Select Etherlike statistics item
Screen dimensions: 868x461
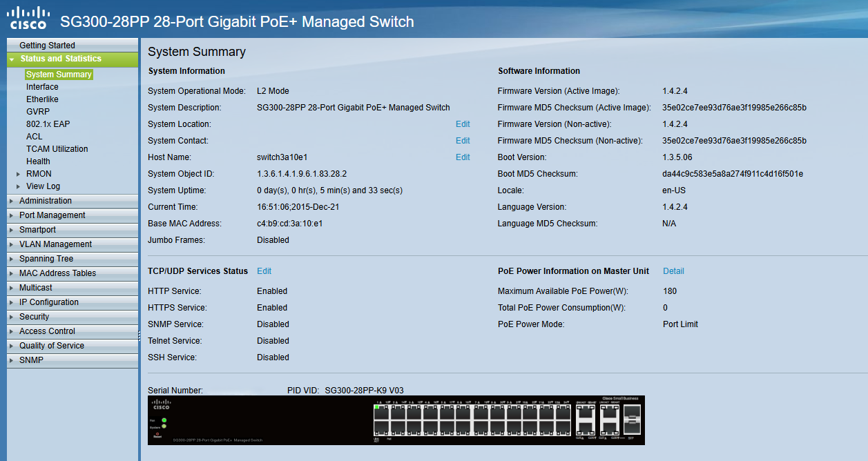point(42,99)
